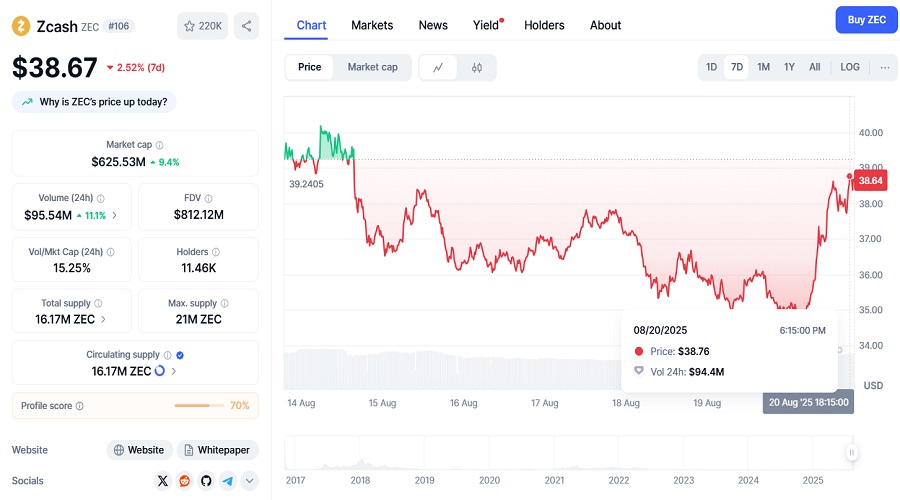Set chart range to 1Y
Screen dimensions: 900x500
(x=789, y=67)
